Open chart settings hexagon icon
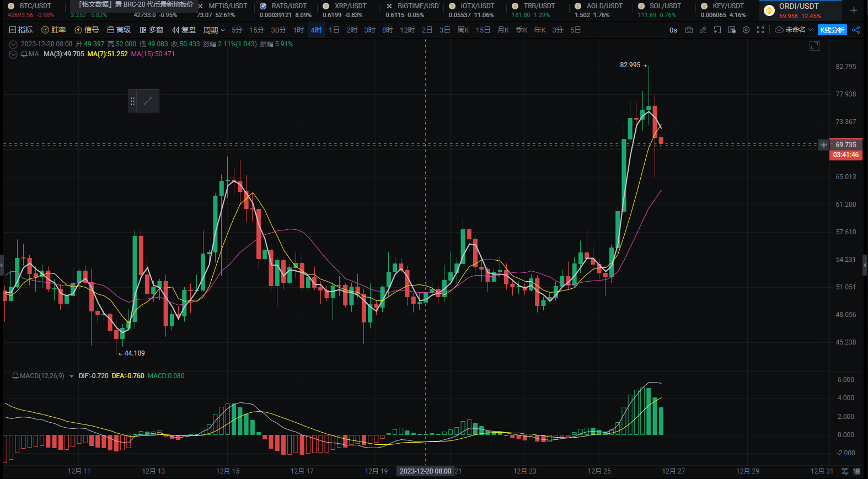This screenshot has height=479, width=868. click(746, 30)
